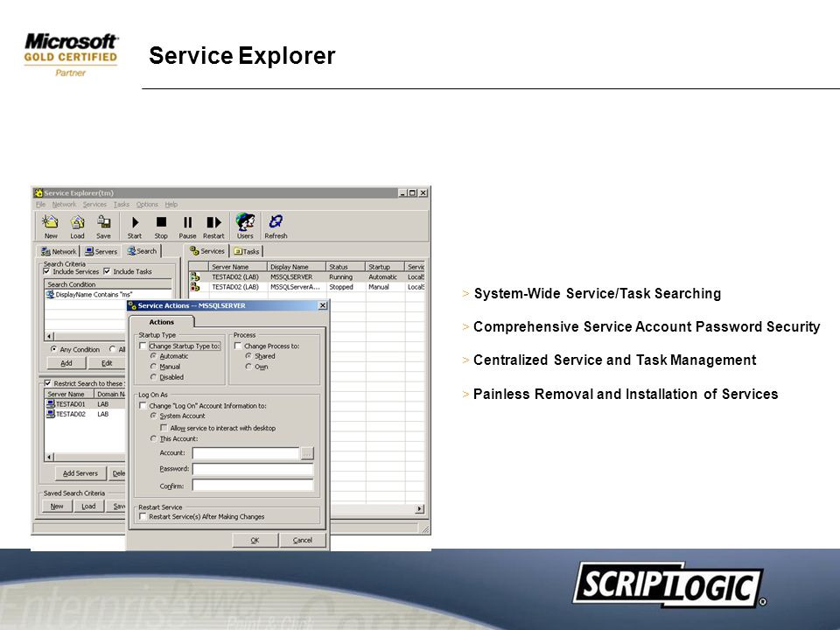The width and height of the screenshot is (840, 630).
Task: Switch to the Search tab
Action: tap(142, 251)
